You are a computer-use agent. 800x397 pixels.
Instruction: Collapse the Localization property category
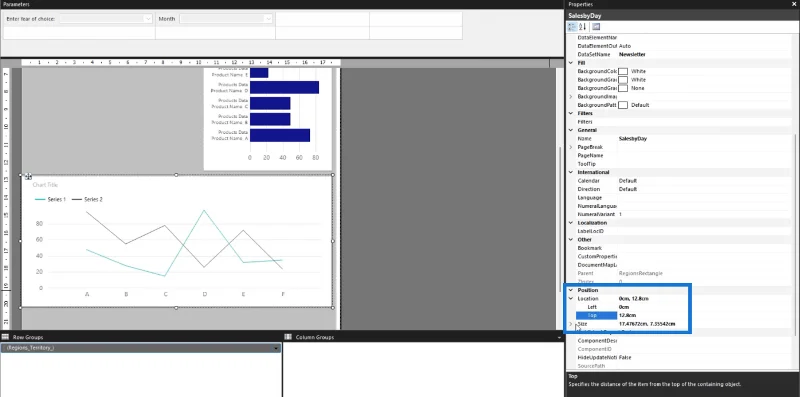(571, 223)
